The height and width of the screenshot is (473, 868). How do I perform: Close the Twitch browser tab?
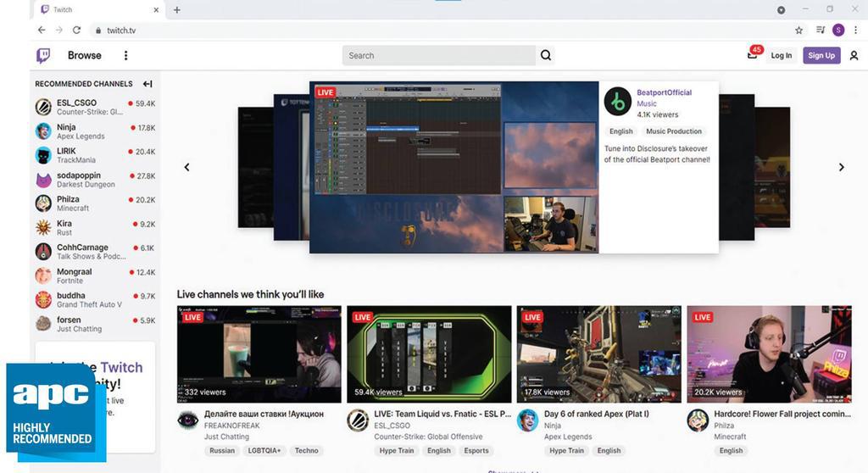[x=156, y=10]
